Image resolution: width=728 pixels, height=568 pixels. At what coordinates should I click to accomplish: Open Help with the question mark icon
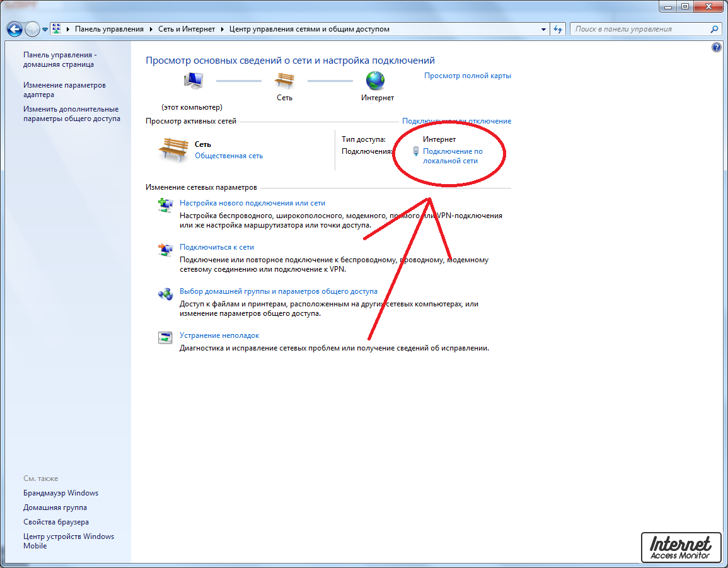pyautogui.click(x=717, y=47)
